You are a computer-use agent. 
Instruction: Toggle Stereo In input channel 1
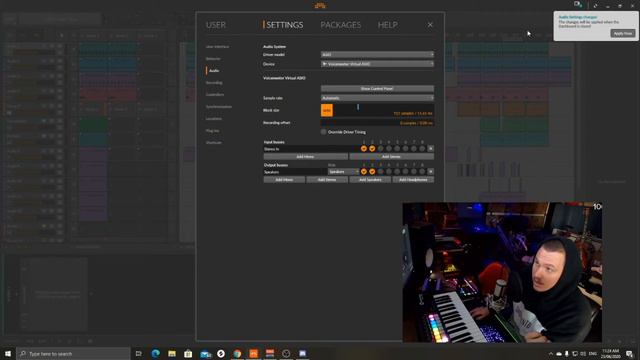(x=364, y=149)
